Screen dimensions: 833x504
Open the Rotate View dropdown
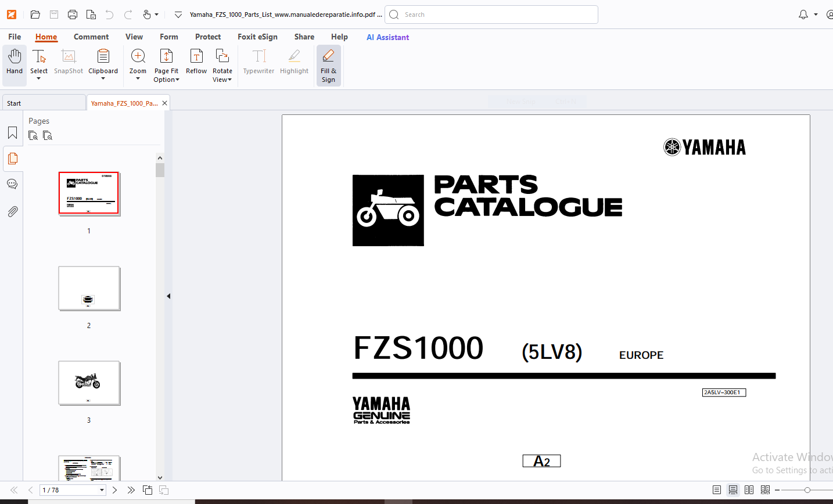[x=222, y=66]
